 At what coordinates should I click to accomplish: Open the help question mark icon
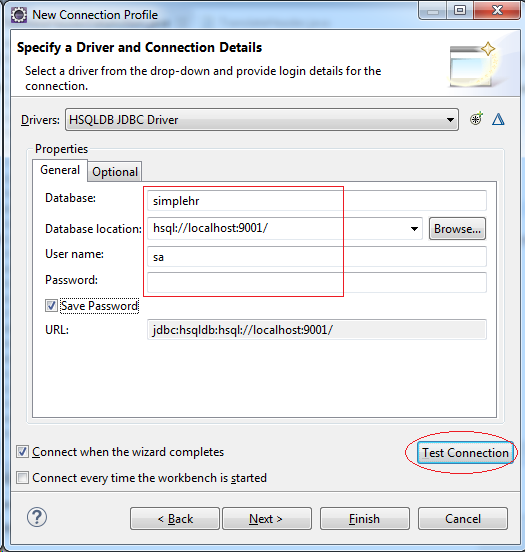coord(37,517)
